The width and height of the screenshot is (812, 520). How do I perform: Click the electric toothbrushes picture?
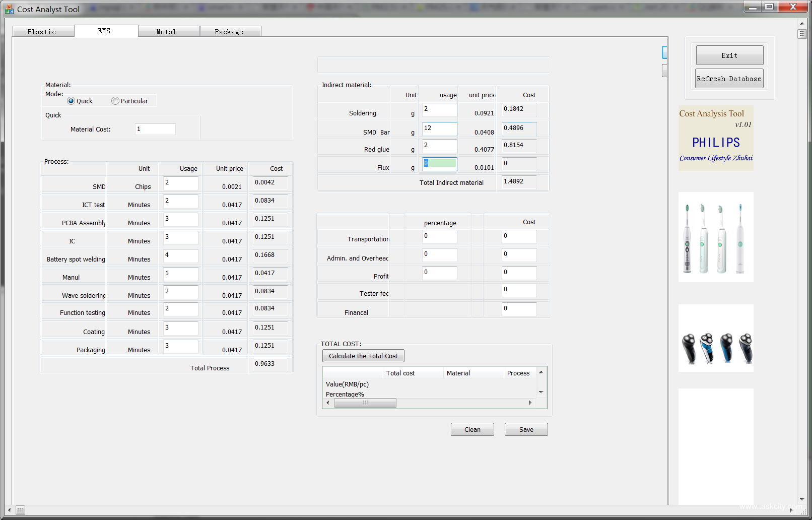click(716, 237)
